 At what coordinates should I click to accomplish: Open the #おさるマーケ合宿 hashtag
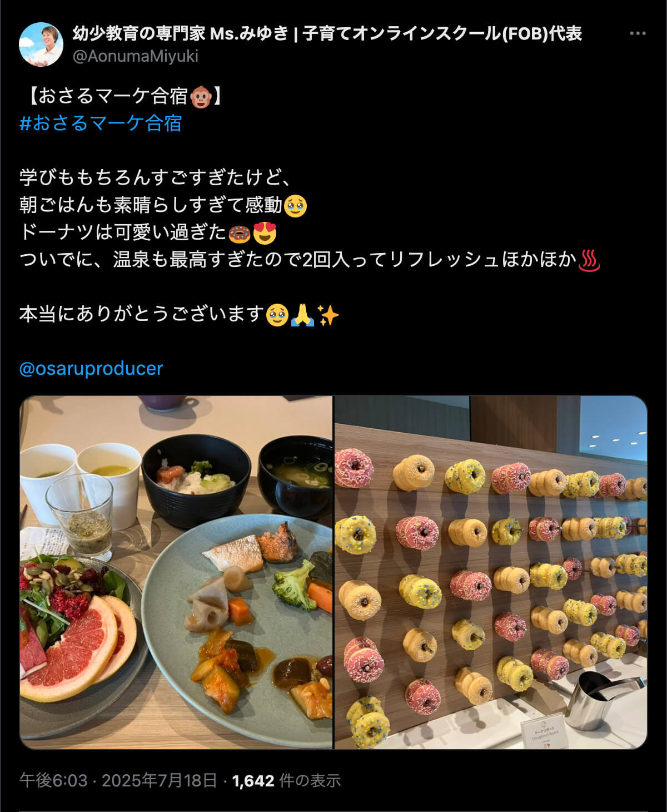101,123
